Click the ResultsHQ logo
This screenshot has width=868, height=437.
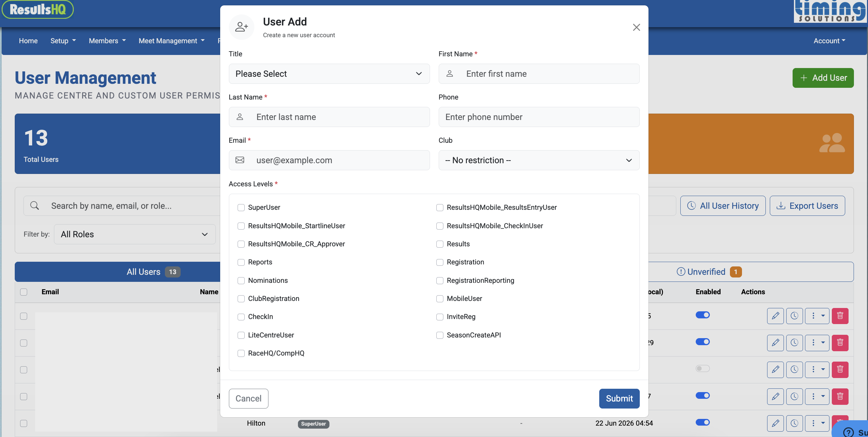point(38,9)
